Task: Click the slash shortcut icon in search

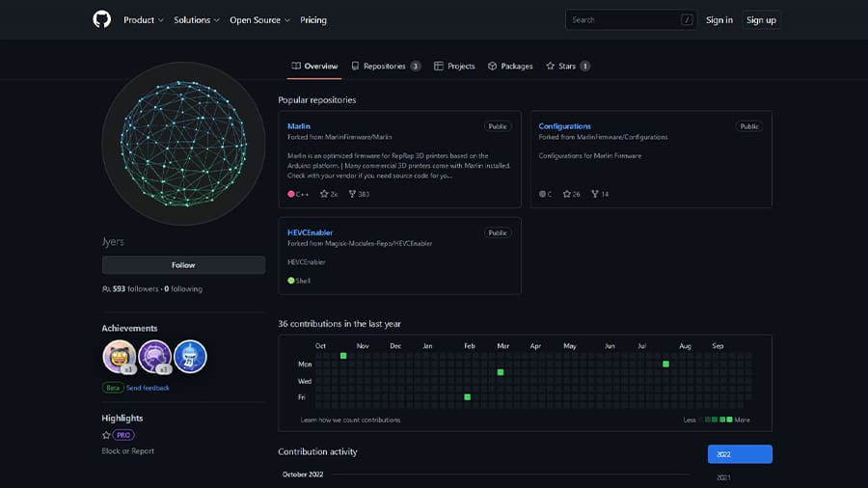Action: coord(687,20)
